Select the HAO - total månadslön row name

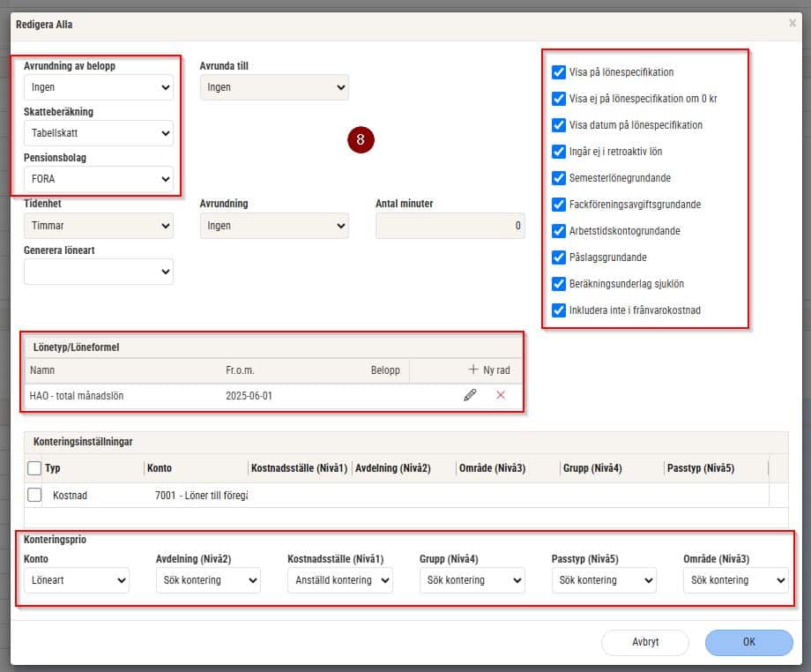pyautogui.click(x=77, y=396)
